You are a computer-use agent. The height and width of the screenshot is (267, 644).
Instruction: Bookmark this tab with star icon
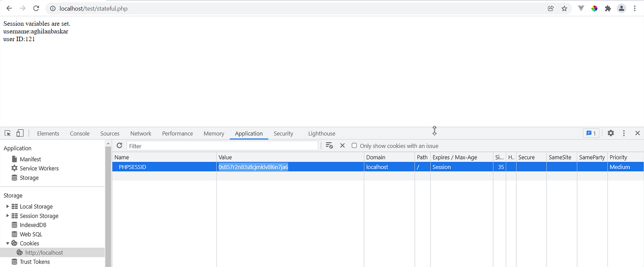[564, 9]
